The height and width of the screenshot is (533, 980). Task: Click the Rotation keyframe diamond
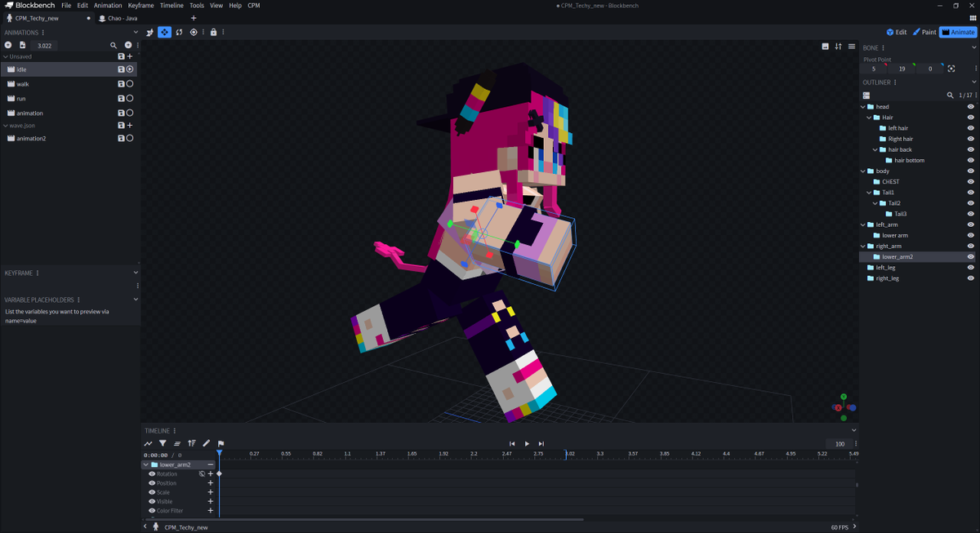pos(219,474)
